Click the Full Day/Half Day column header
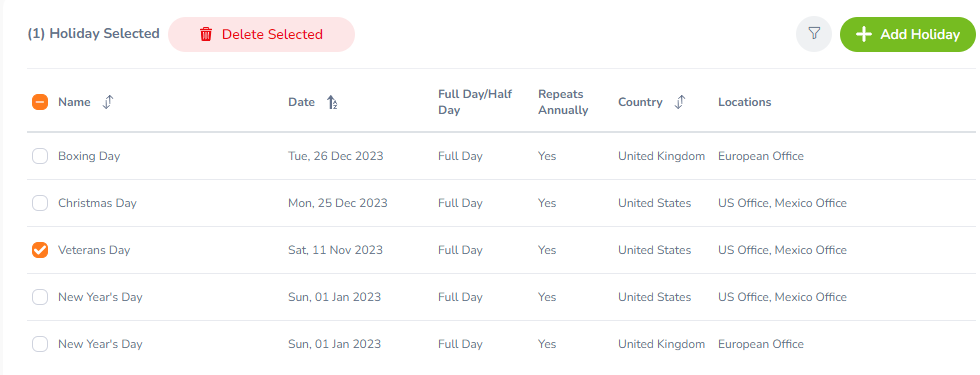This screenshot has height=375, width=980. pyautogui.click(x=475, y=102)
